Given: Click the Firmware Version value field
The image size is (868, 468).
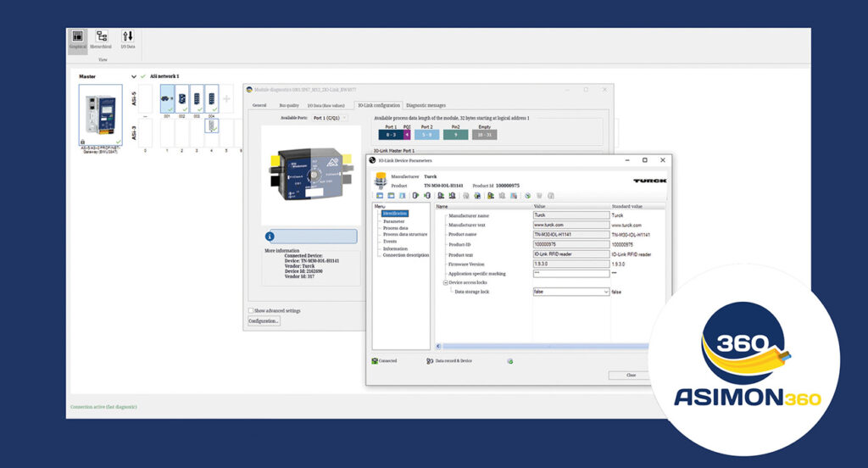Looking at the screenshot, I should coord(570,265).
